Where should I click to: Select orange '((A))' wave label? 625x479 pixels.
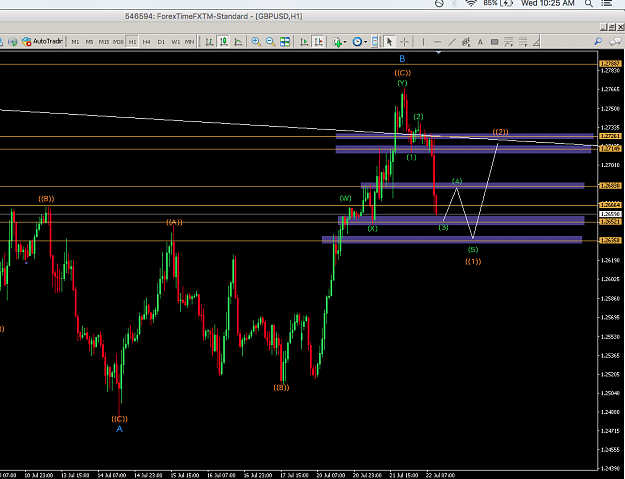174,222
